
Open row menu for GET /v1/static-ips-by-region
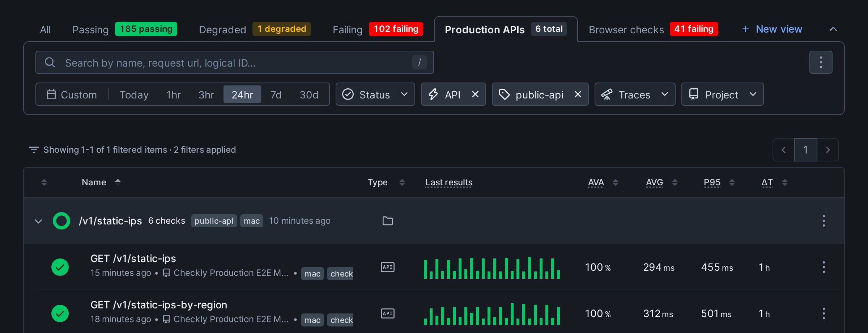tap(824, 313)
